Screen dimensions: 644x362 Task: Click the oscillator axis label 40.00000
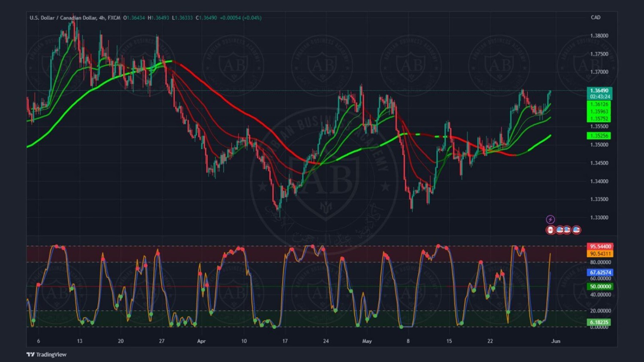point(600,295)
